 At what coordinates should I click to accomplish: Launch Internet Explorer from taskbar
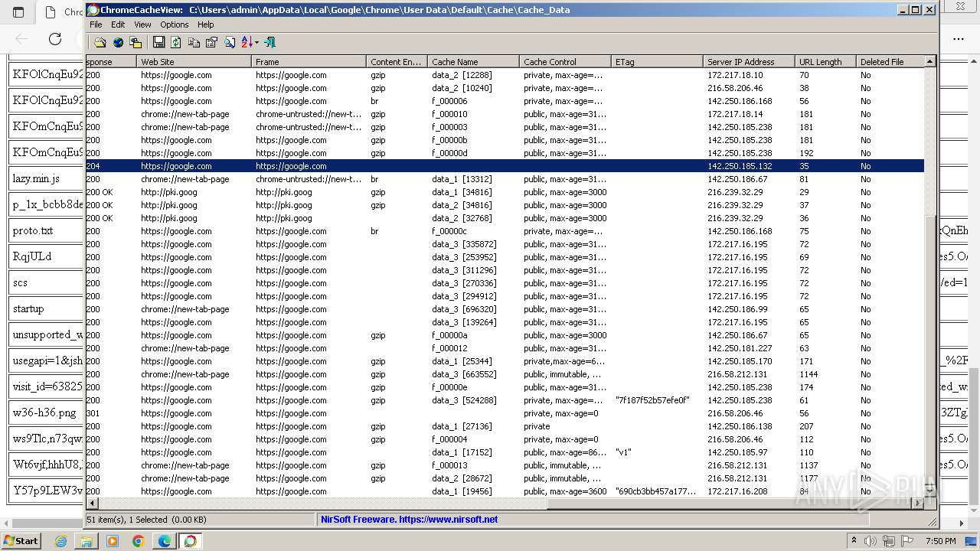pyautogui.click(x=60, y=541)
